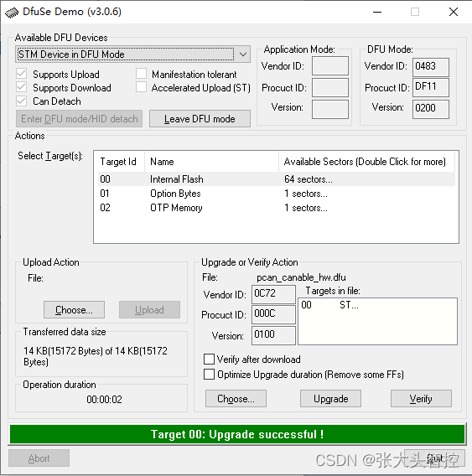Click Choose in Upgrade or Verify Action
The image size is (472, 476).
pos(236,399)
